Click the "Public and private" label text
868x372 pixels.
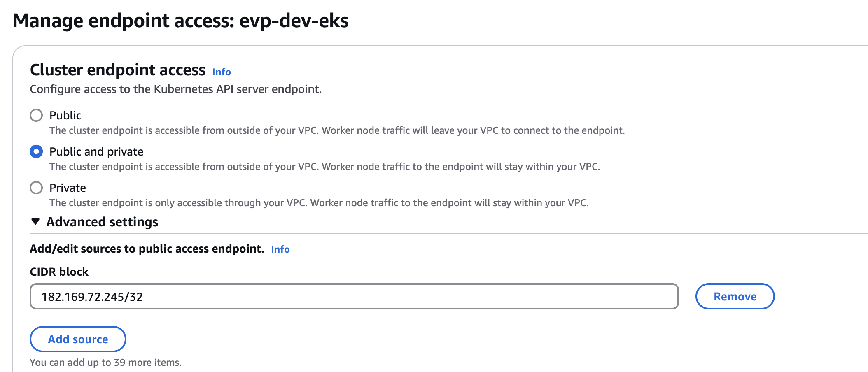point(96,151)
